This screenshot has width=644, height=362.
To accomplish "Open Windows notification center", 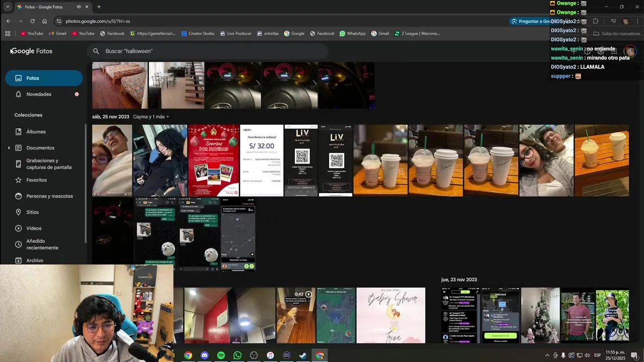I will [x=634, y=355].
